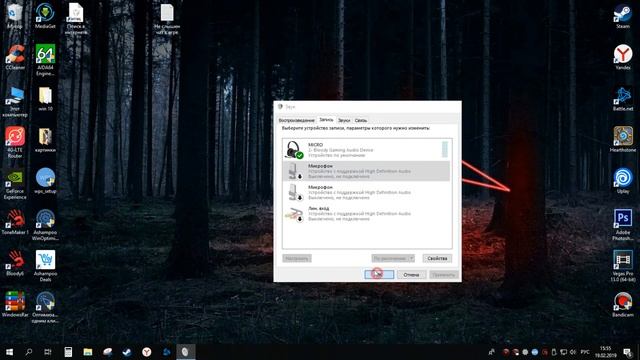Screen dimensions: 640x360
Task: Open the Vegas Pro desktop shortcut
Action: pos(623,266)
